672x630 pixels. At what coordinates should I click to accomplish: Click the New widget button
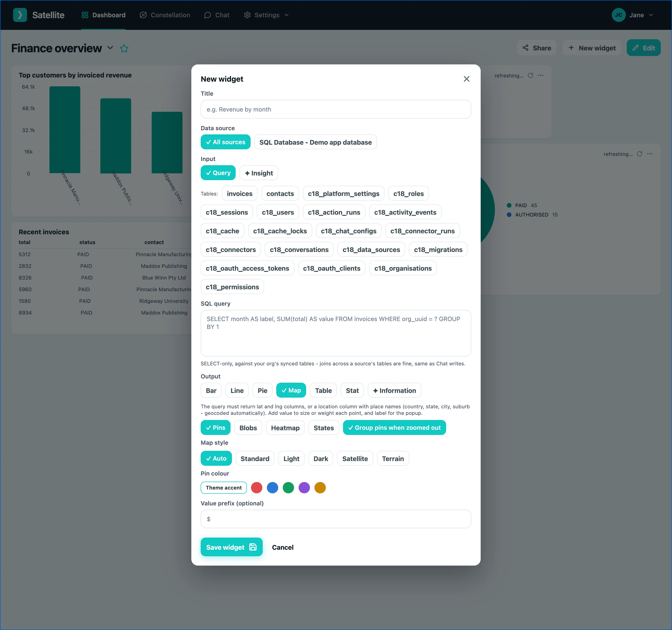click(592, 48)
